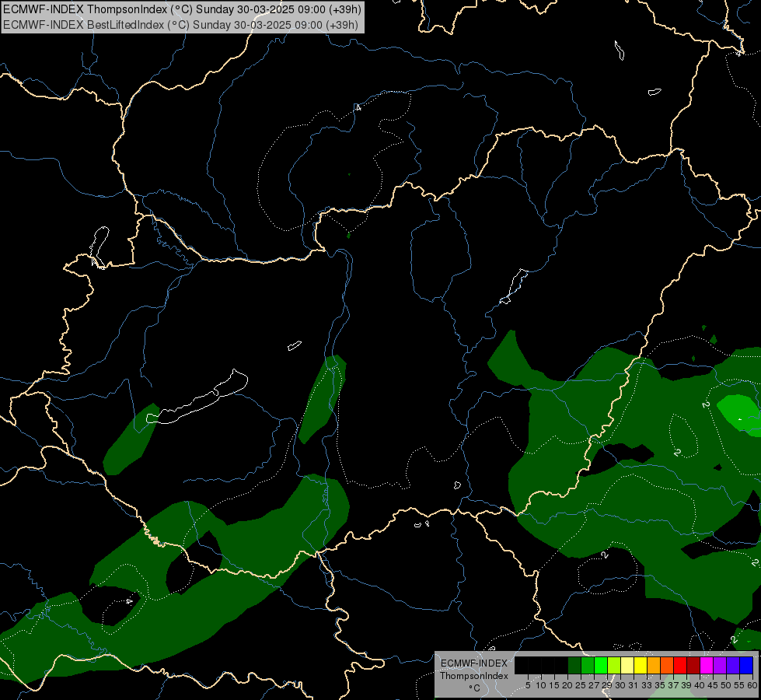This screenshot has width=761, height=700.
Task: Click the dark red 39–40 legend swatch
Action: (x=693, y=665)
